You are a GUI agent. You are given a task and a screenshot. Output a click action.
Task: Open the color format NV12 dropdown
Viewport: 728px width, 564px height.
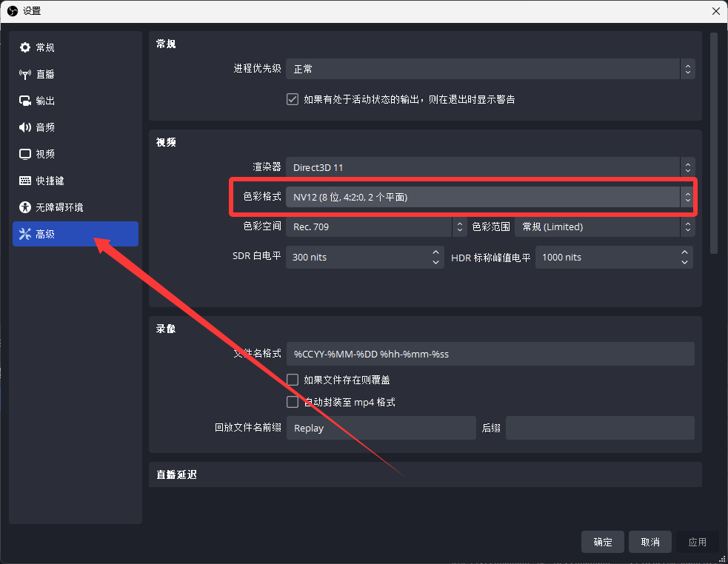coord(489,197)
